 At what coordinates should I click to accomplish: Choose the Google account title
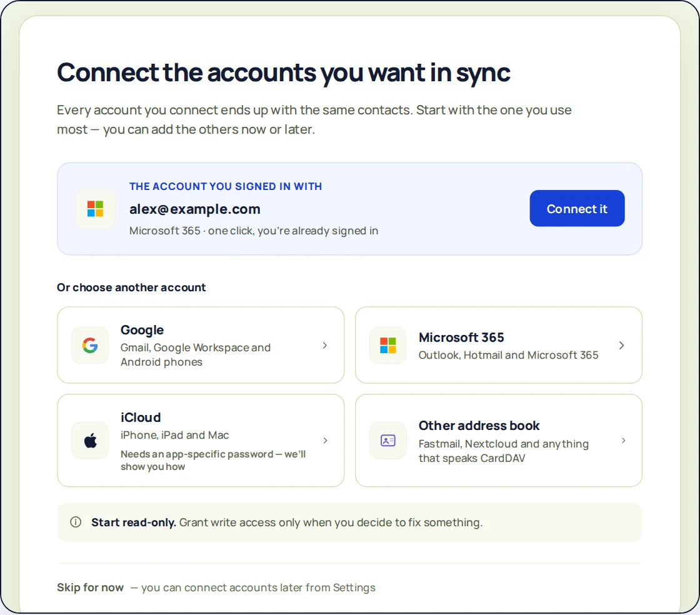click(142, 330)
